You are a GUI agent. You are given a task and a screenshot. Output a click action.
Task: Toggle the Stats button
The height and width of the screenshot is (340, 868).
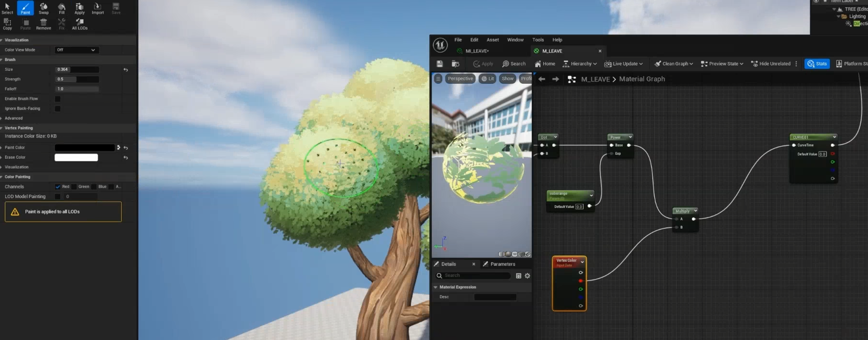tap(817, 63)
